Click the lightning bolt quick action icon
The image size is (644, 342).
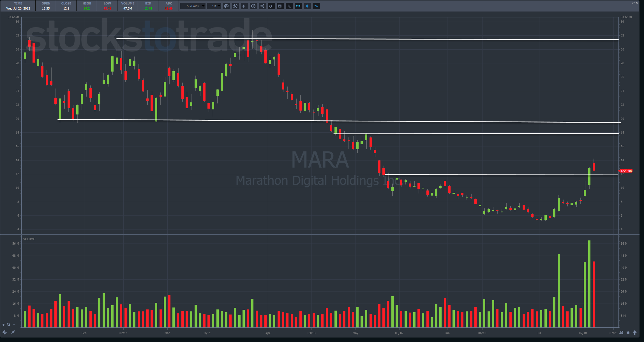244,6
